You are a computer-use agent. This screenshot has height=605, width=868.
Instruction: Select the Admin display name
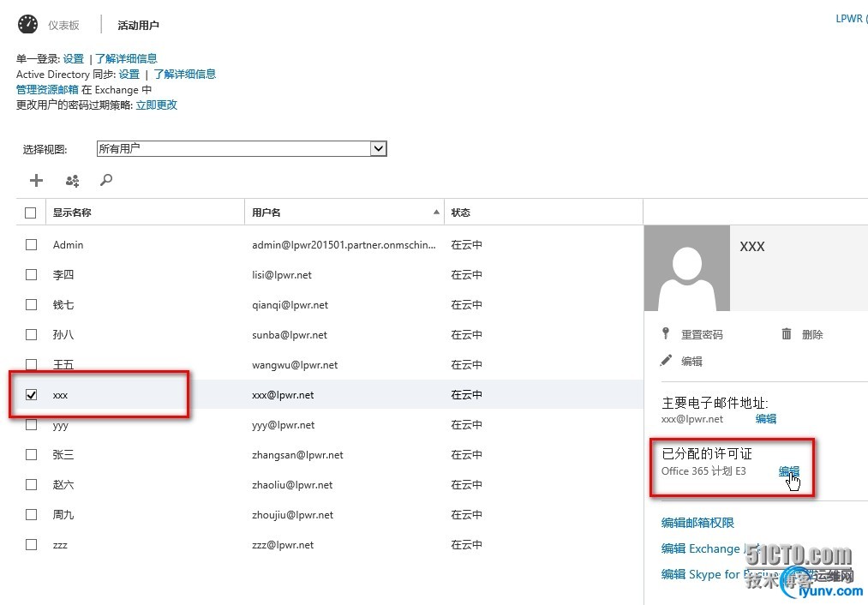68,245
